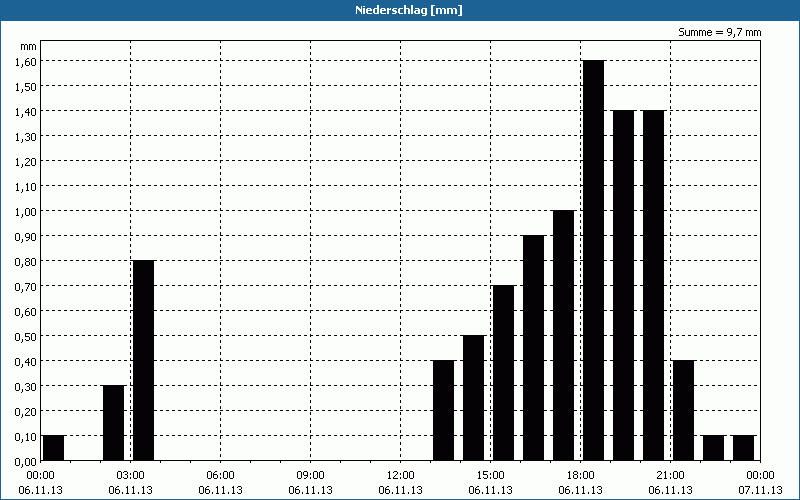Click the 1,20 y-axis value
This screenshot has height=500, width=800.
26,161
